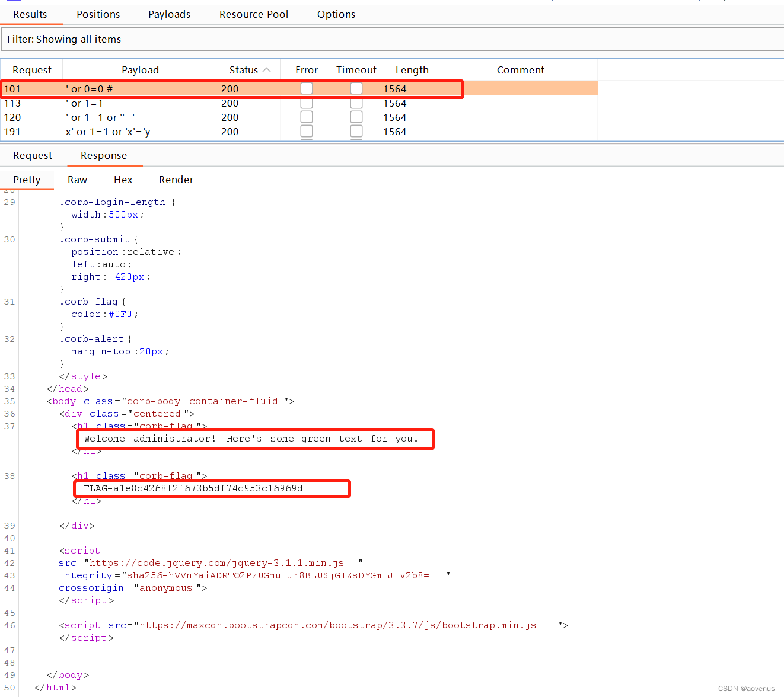The width and height of the screenshot is (784, 697).
Task: Switch to the Raw view tab
Action: pyautogui.click(x=77, y=180)
